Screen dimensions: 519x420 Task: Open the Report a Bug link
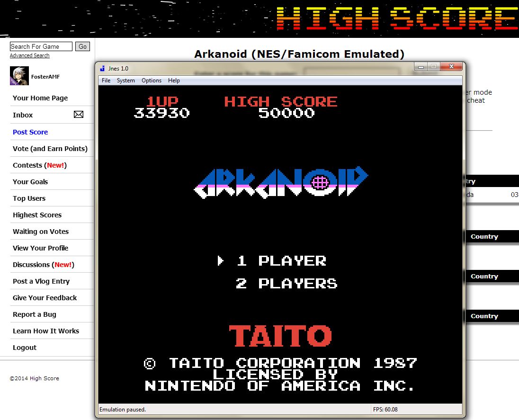[35, 314]
